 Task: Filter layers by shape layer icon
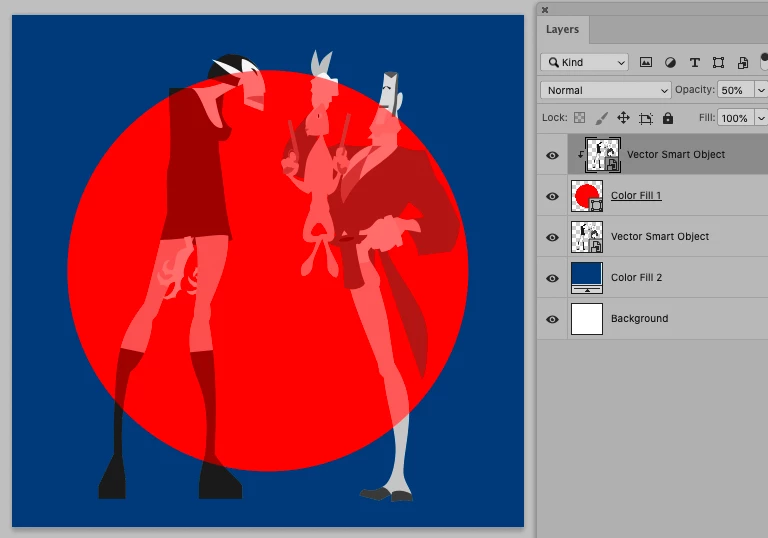(718, 62)
